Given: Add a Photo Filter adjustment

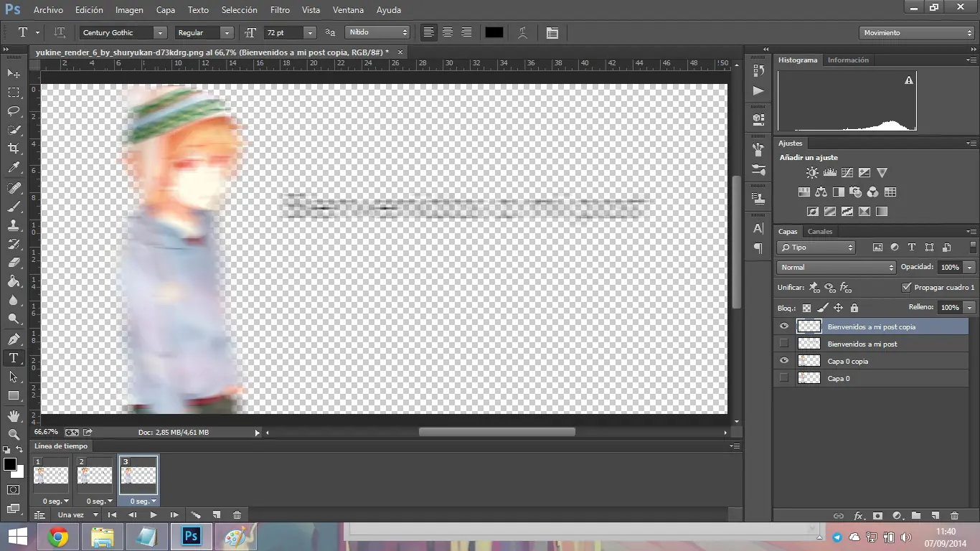Looking at the screenshot, I should click(856, 192).
